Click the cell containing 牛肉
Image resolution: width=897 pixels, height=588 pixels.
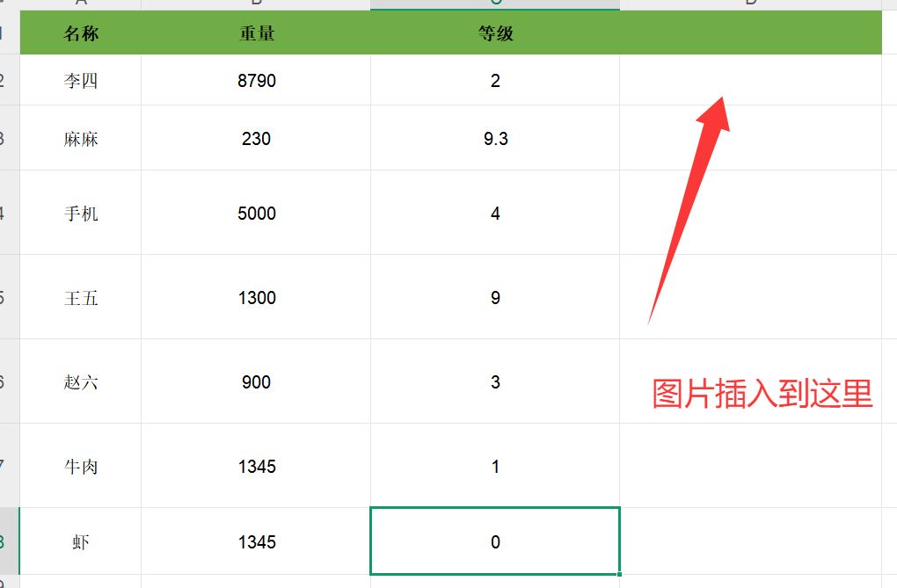81,466
